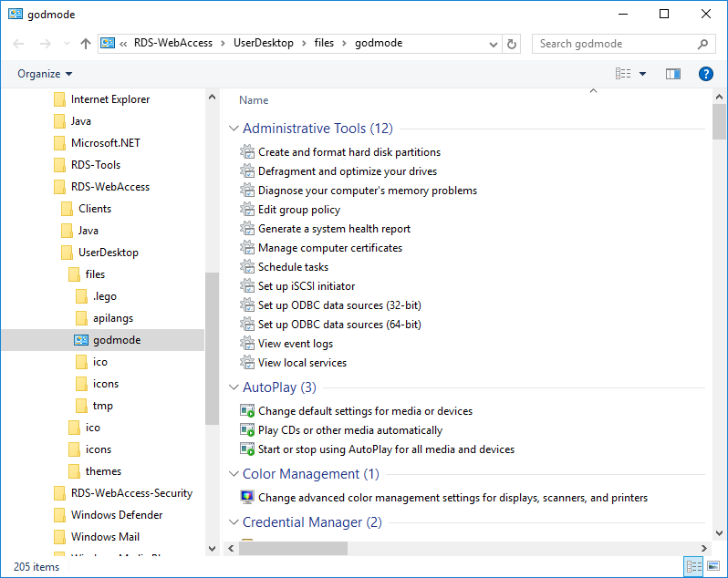
Task: Open recent pages history dropdown
Action: [67, 44]
